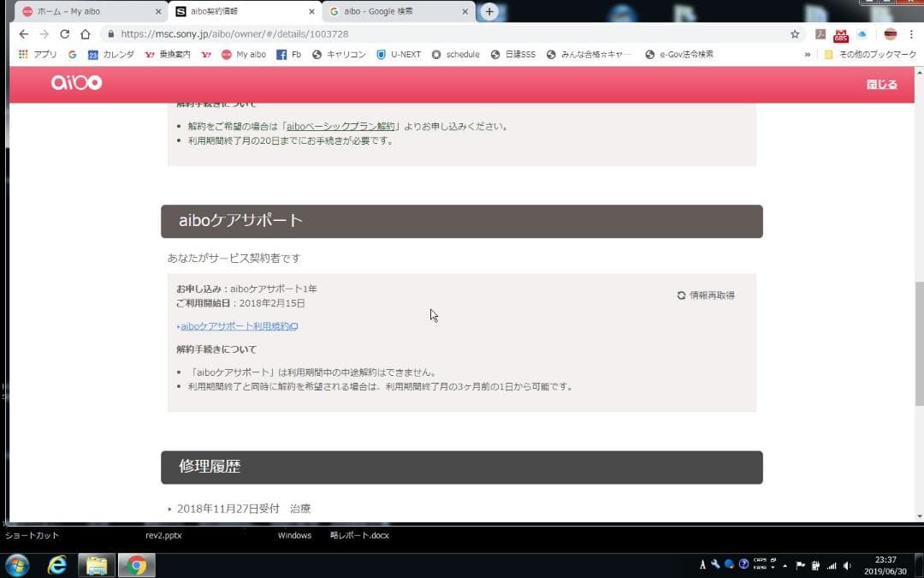Click the browser reload icon
Viewport: 924px width, 578px height.
pyautogui.click(x=66, y=33)
